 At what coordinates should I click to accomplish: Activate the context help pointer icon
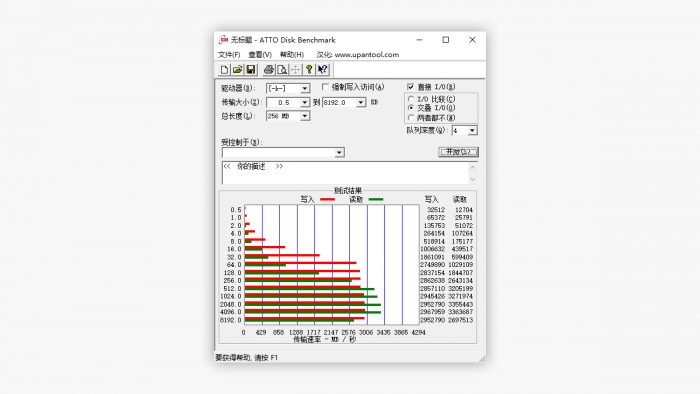pyautogui.click(x=323, y=70)
